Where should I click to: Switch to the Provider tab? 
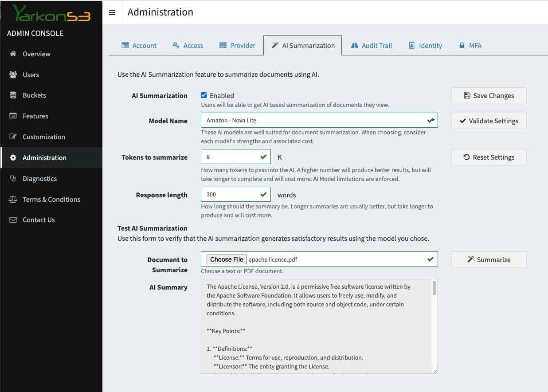click(237, 46)
